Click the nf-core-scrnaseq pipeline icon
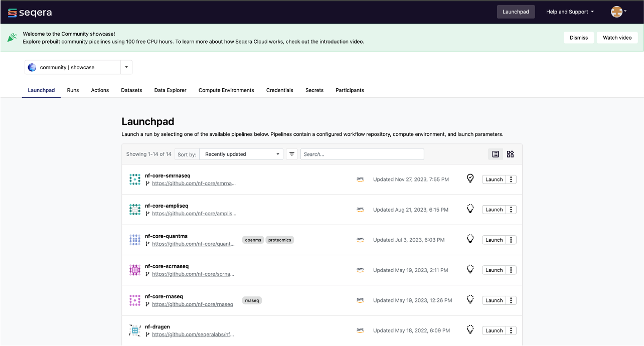Viewport: 644px width, 346px height. pos(135,270)
